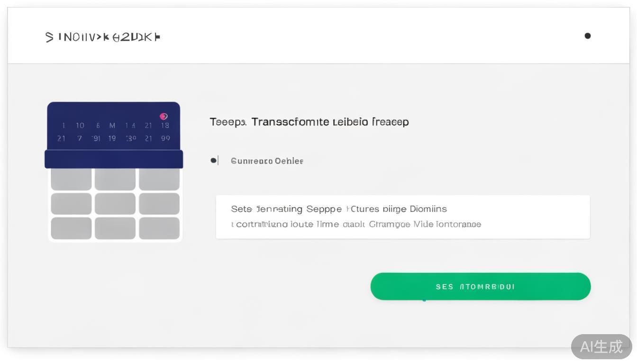The image size is (637, 364).
Task: Click the black dot in the header
Action: (588, 36)
